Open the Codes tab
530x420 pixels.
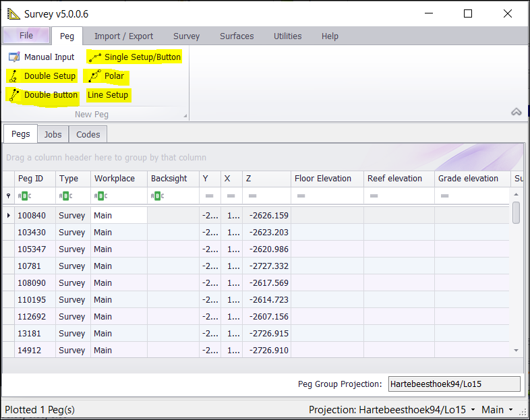[x=88, y=134]
